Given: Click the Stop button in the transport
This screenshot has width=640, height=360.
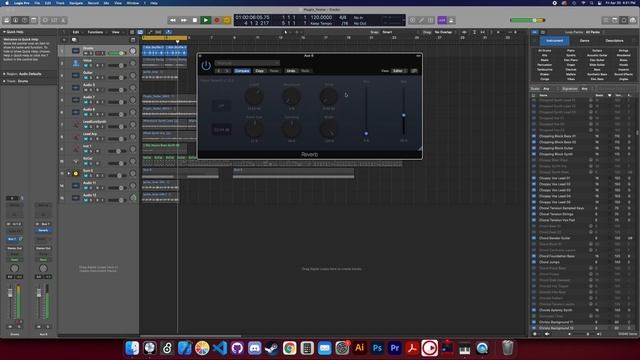Looking at the screenshot, I should click(x=195, y=20).
